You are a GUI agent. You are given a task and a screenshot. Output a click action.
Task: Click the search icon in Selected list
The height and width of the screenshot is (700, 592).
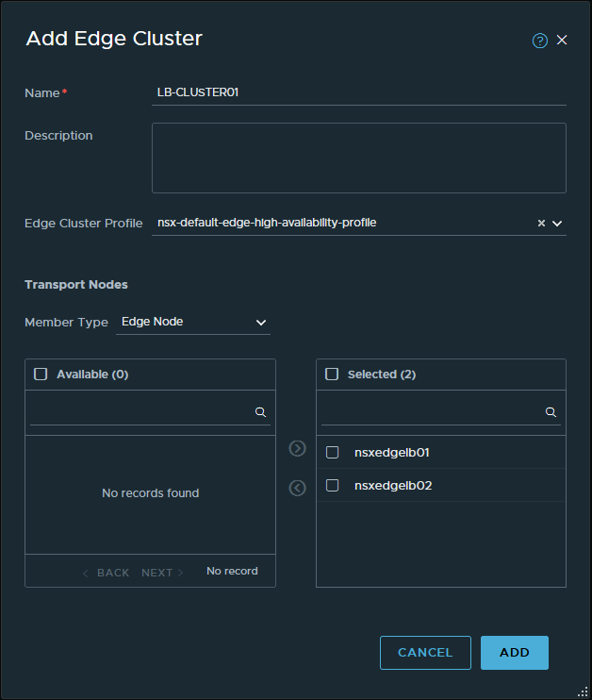click(x=551, y=412)
